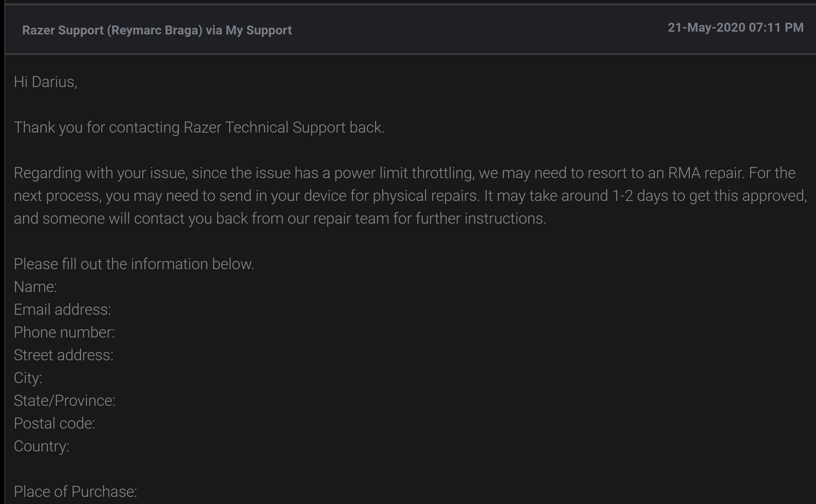Click 'Please fill out the information below'
The width and height of the screenshot is (816, 504).
pos(134,264)
